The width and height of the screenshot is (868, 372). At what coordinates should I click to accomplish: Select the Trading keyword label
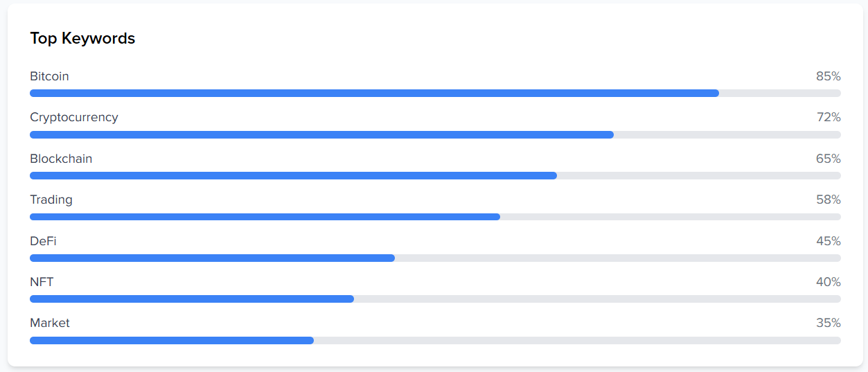pyautogui.click(x=51, y=200)
